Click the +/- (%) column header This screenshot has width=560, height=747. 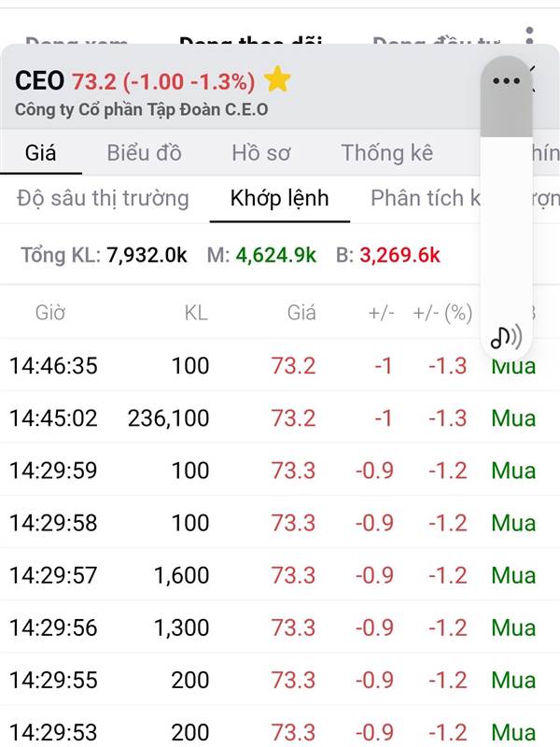coord(442,313)
